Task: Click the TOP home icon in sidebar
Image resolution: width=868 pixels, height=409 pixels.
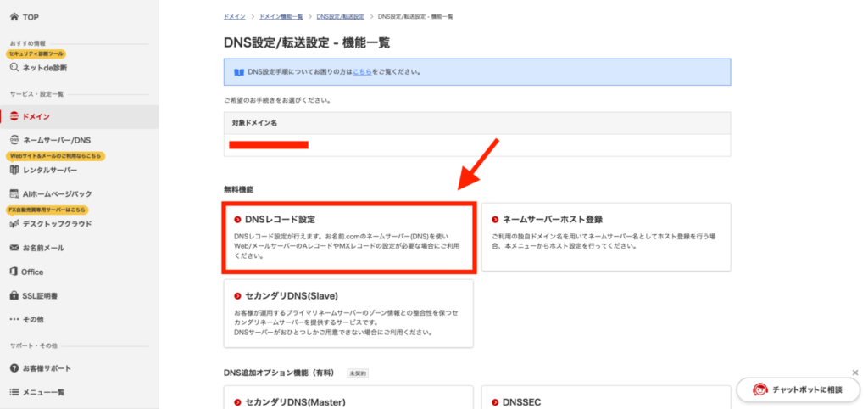Action: [14, 17]
